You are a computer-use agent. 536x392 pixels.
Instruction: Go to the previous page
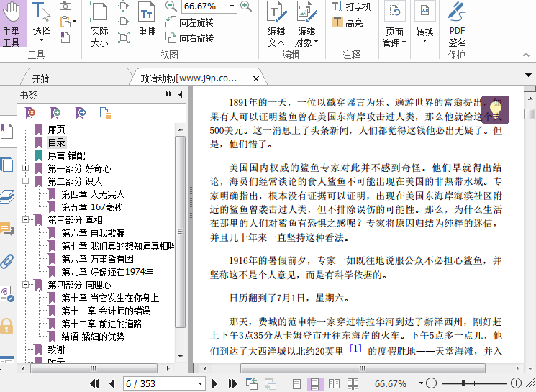tap(112, 384)
